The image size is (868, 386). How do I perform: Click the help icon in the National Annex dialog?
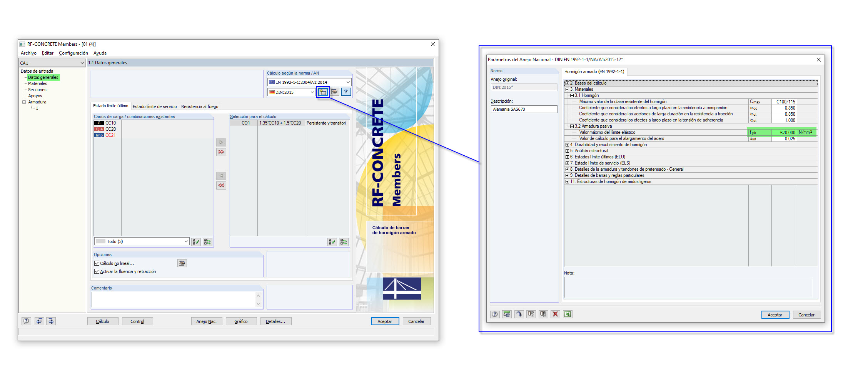[x=495, y=314]
